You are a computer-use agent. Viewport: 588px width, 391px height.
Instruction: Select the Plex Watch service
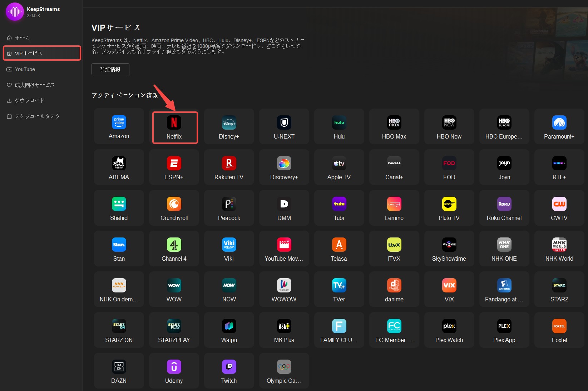tap(449, 330)
